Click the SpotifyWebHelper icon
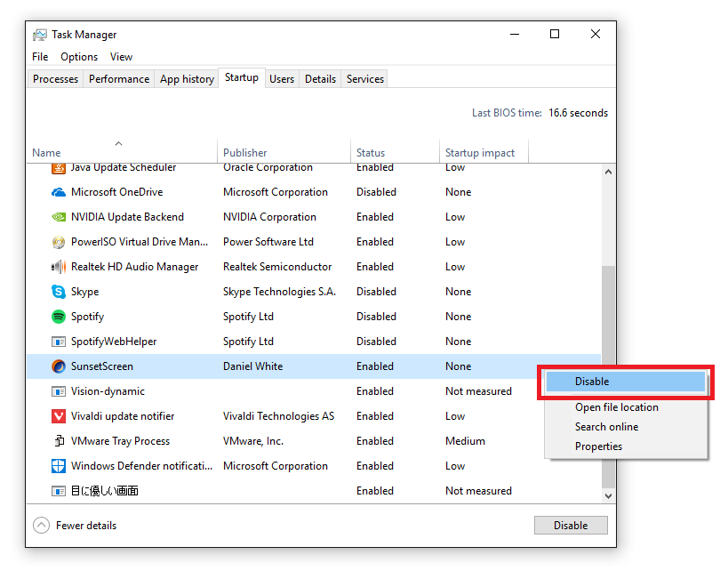This screenshot has width=728, height=579. pos(58,342)
